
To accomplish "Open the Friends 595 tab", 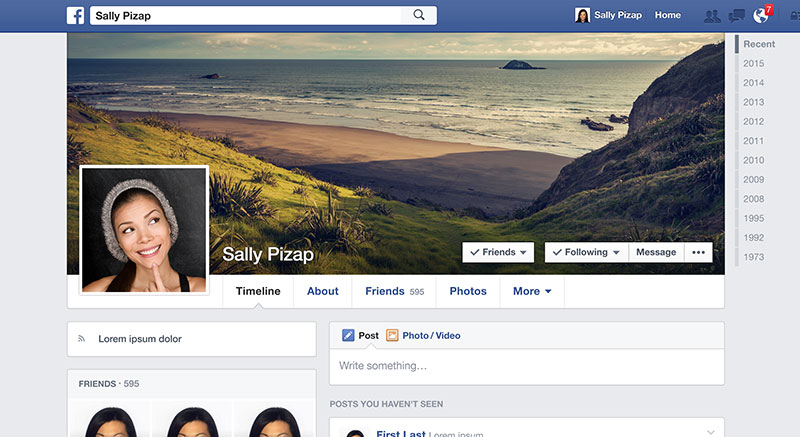I will 394,291.
